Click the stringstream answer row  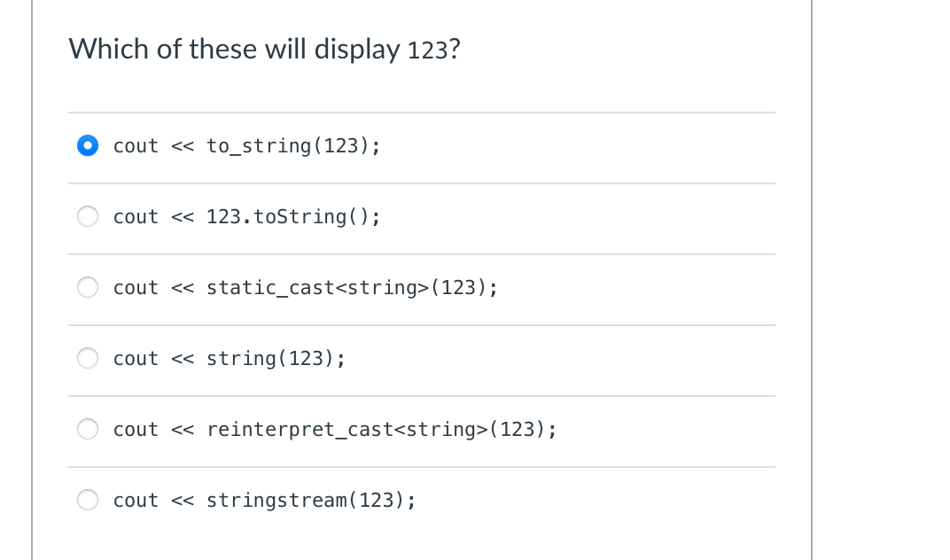click(264, 500)
